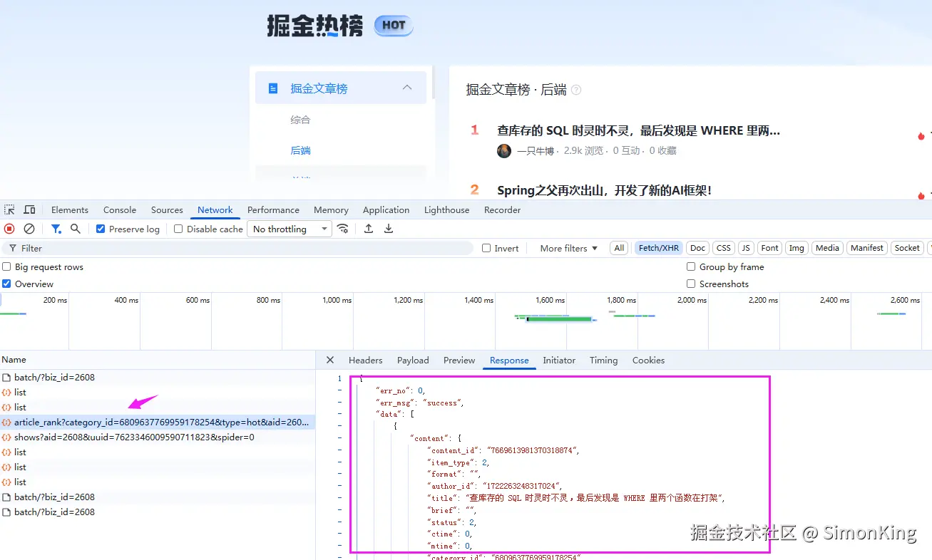Open article 查库存的 SQL 时灵时不灵
This screenshot has height=560, width=932.
(638, 130)
